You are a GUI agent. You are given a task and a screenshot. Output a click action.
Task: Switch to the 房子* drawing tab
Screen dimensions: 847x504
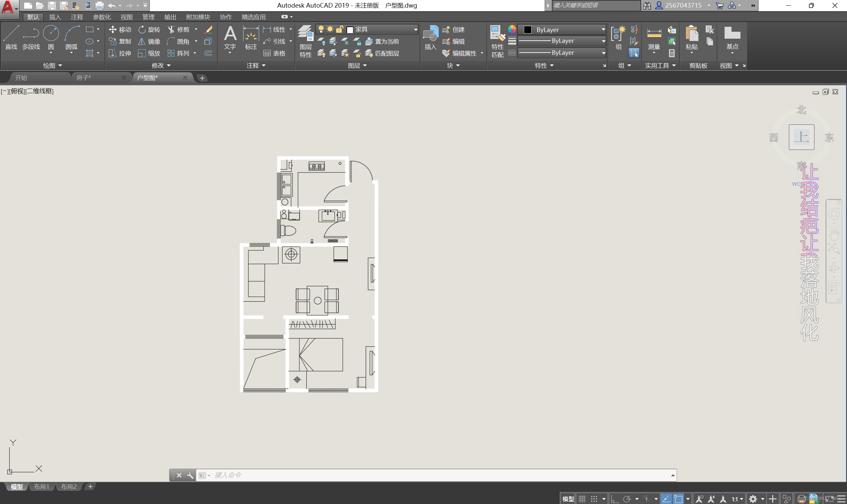tap(84, 78)
